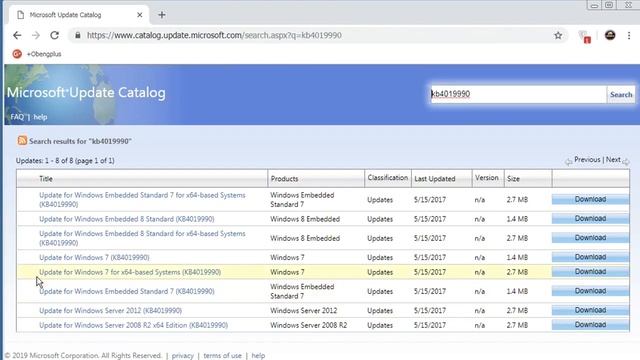Open Update for Windows 7 (KB4019990) link
This screenshot has width=640, height=360.
tap(94, 258)
